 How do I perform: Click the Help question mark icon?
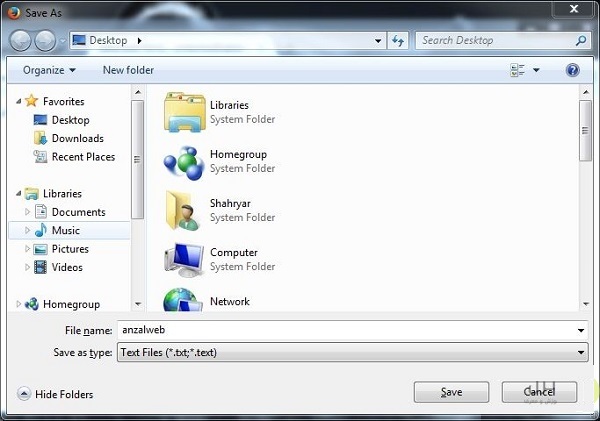click(573, 70)
